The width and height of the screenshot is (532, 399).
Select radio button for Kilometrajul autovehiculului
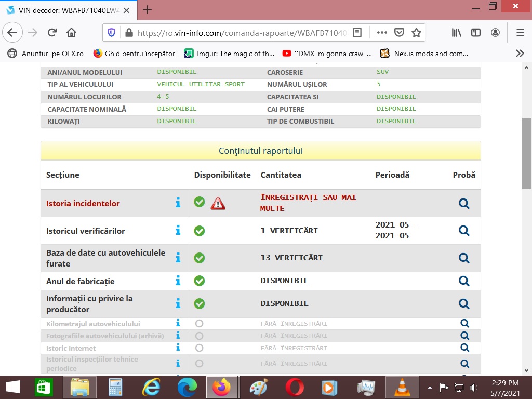pos(199,324)
